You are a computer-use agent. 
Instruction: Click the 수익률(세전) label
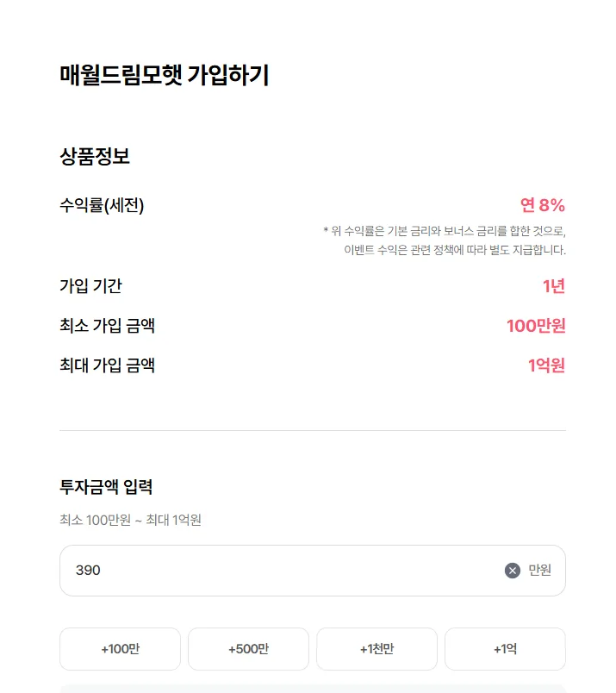point(102,205)
